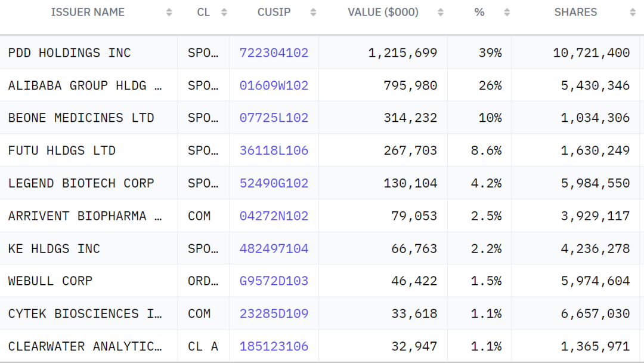The height and width of the screenshot is (363, 644).
Task: Click sort arrows next to CL header
Action: pos(224,13)
